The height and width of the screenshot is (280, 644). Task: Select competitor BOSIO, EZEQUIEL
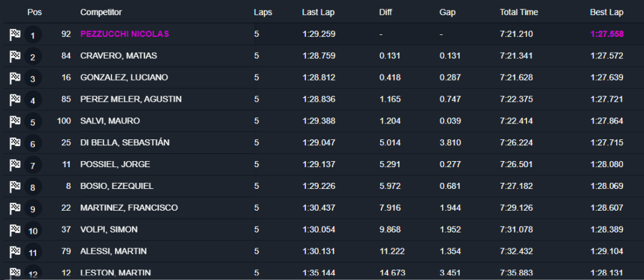(x=116, y=186)
